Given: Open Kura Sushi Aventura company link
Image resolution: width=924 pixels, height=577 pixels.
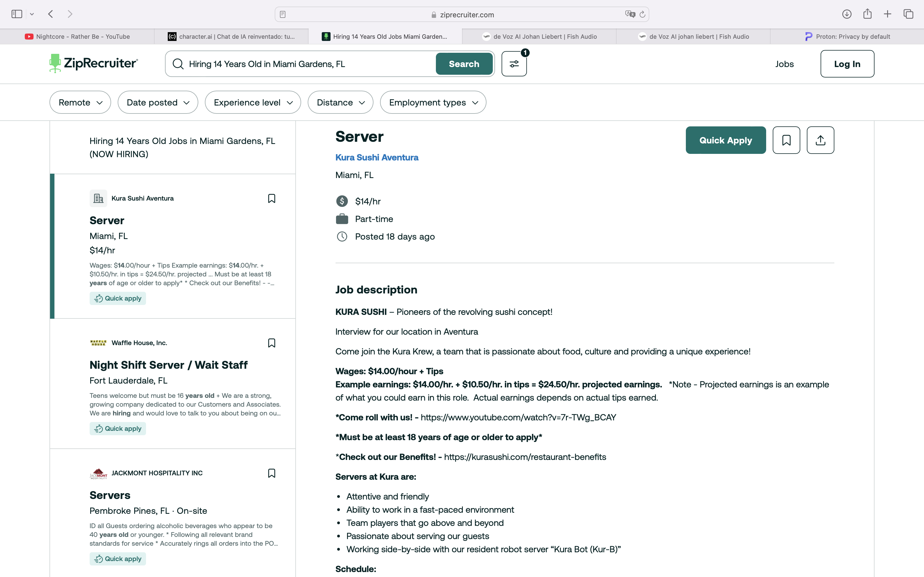Looking at the screenshot, I should point(376,157).
